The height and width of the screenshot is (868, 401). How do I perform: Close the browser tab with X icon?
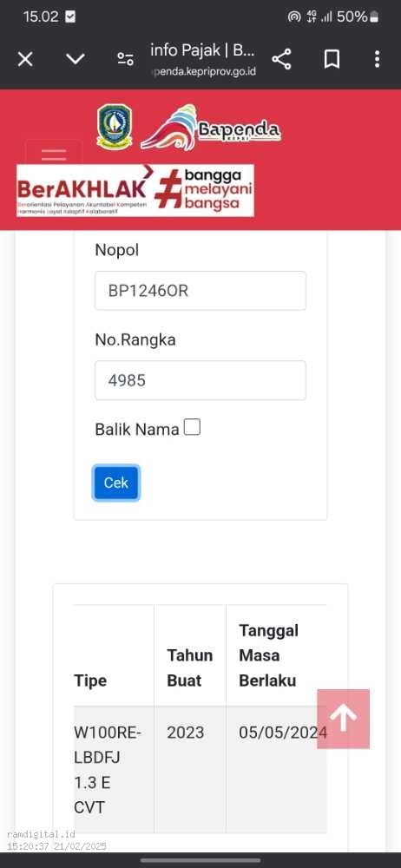[25, 59]
